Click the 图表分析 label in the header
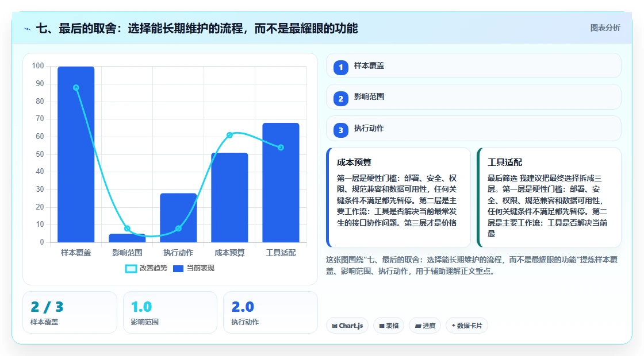This screenshot has width=644, height=356. 605,28
